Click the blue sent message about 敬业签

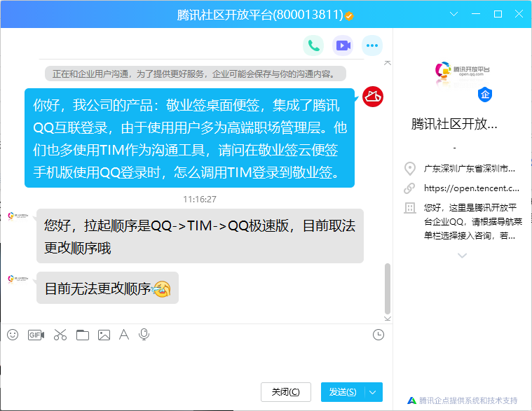[189, 138]
